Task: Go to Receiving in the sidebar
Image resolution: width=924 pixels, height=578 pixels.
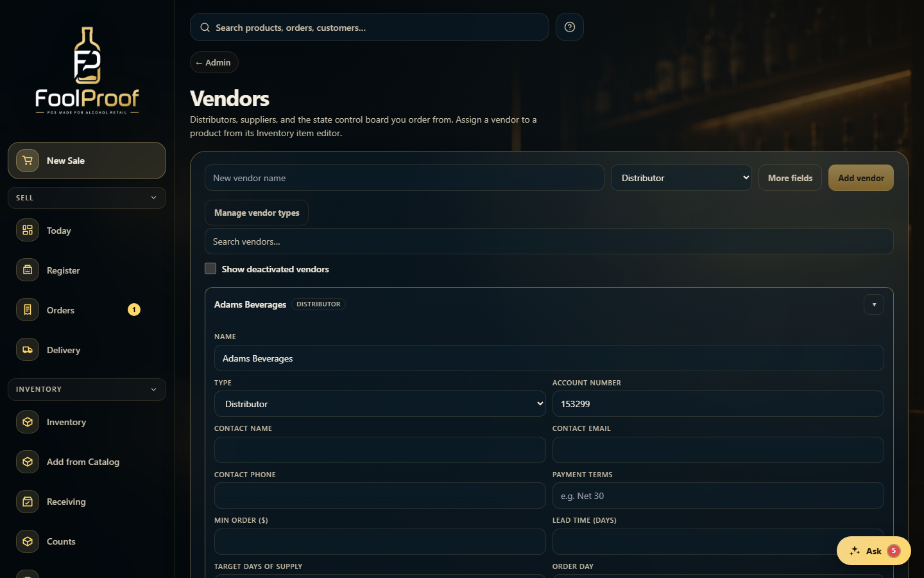Action: (x=87, y=501)
